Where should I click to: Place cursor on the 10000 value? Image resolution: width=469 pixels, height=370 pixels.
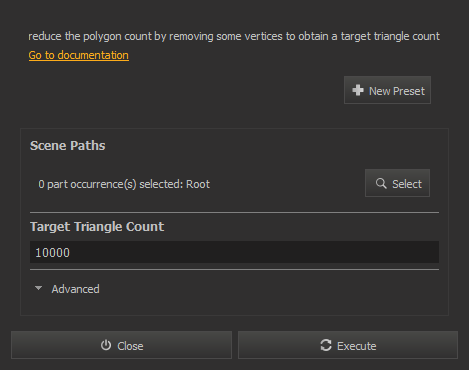[x=53, y=253]
